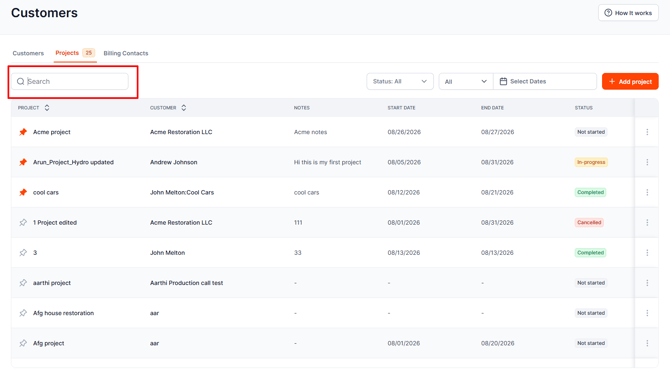Click Arun_Project_Hydro updated project name
The width and height of the screenshot is (670, 378).
(x=73, y=162)
